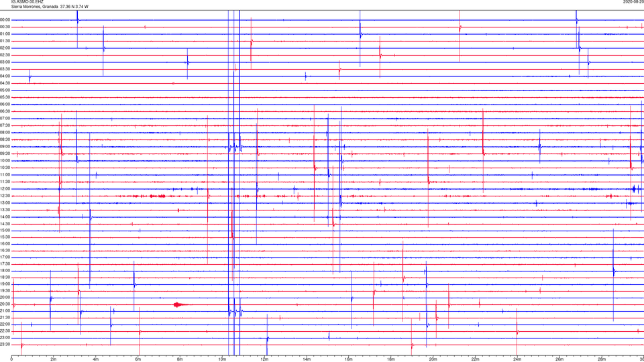
Task: Select the 09:30 trace time label
Action: click(5, 154)
